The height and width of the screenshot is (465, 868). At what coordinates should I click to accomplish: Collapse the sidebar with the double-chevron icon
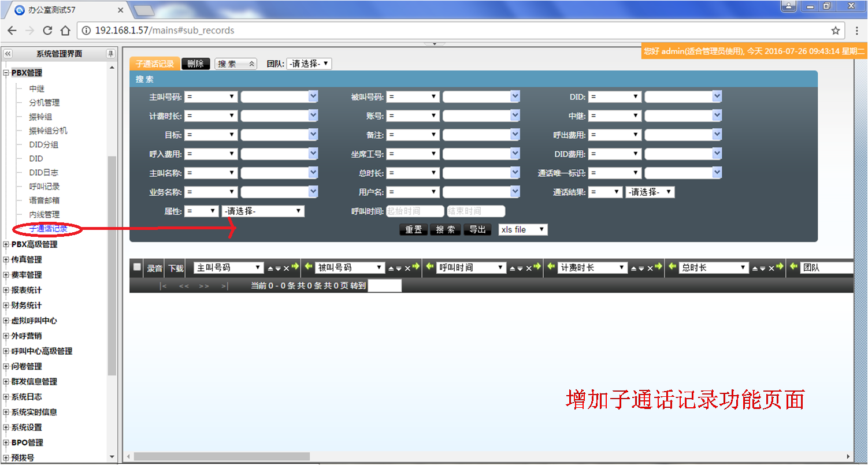8,54
